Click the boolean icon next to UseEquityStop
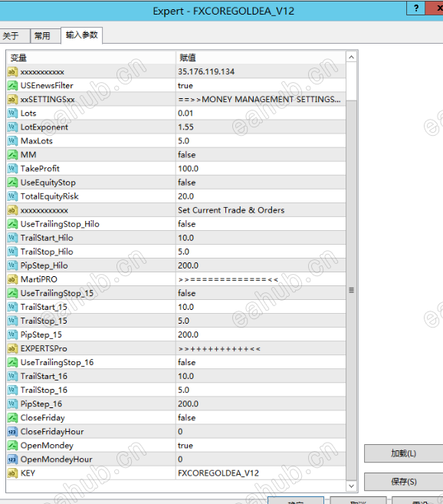The width and height of the screenshot is (443, 504). pos(12,183)
